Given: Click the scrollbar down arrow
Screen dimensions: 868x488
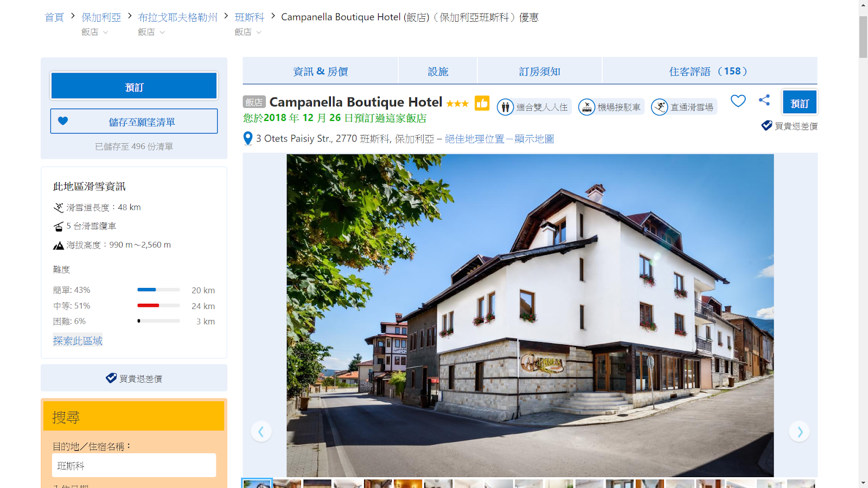Looking at the screenshot, I should point(863,483).
